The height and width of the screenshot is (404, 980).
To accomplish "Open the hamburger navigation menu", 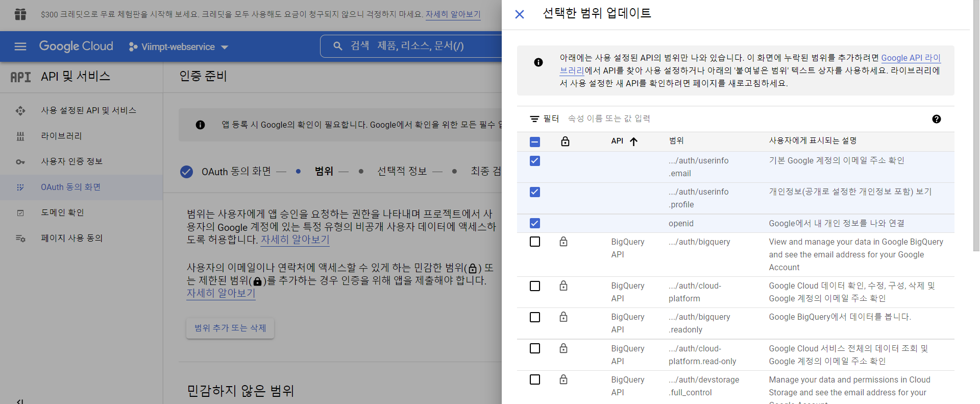I will (x=20, y=46).
